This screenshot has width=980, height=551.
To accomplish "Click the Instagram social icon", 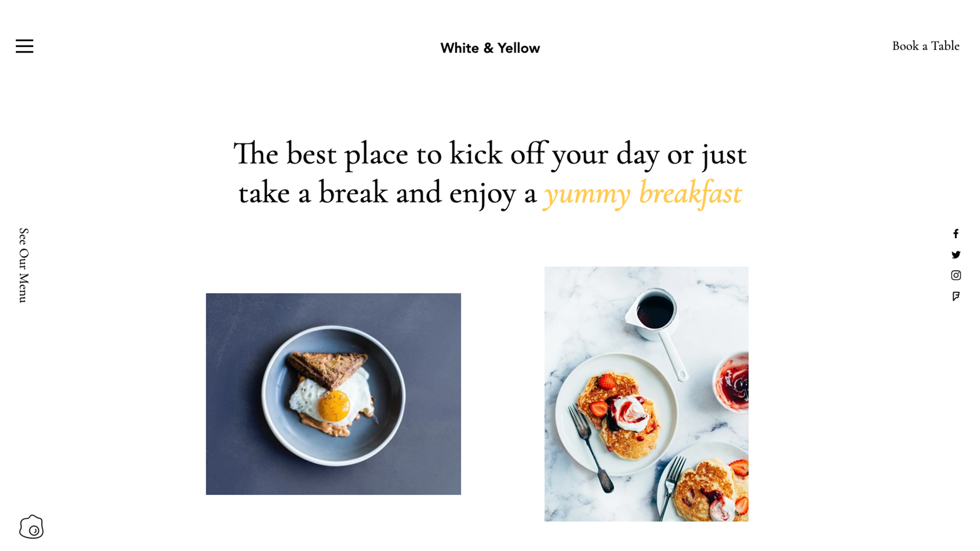I will [956, 275].
